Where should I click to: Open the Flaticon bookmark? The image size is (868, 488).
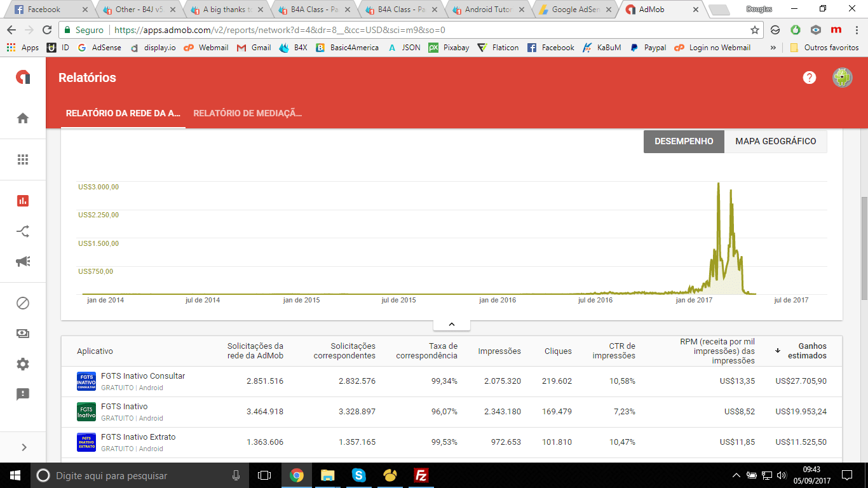point(498,48)
